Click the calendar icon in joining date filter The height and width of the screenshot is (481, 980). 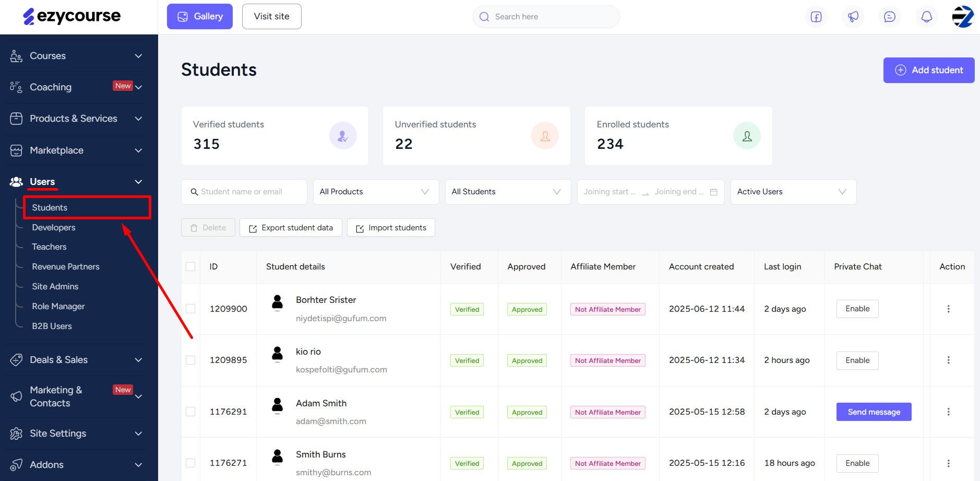click(713, 192)
